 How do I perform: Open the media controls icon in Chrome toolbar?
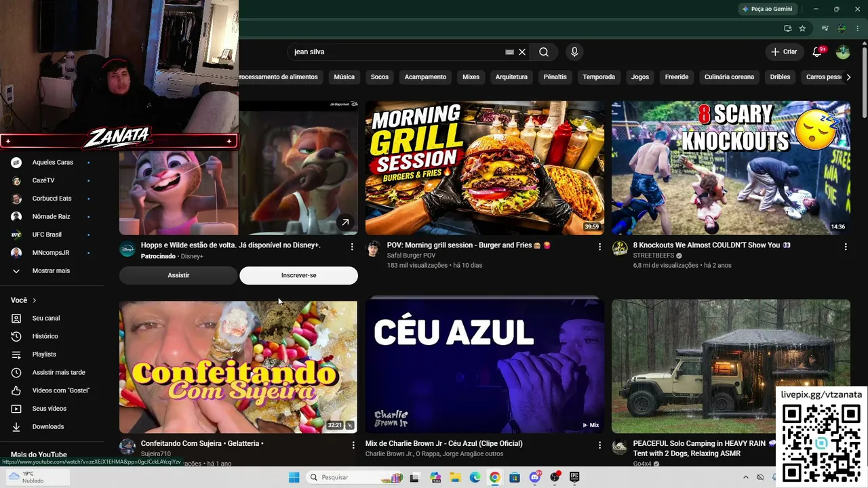coord(825,28)
